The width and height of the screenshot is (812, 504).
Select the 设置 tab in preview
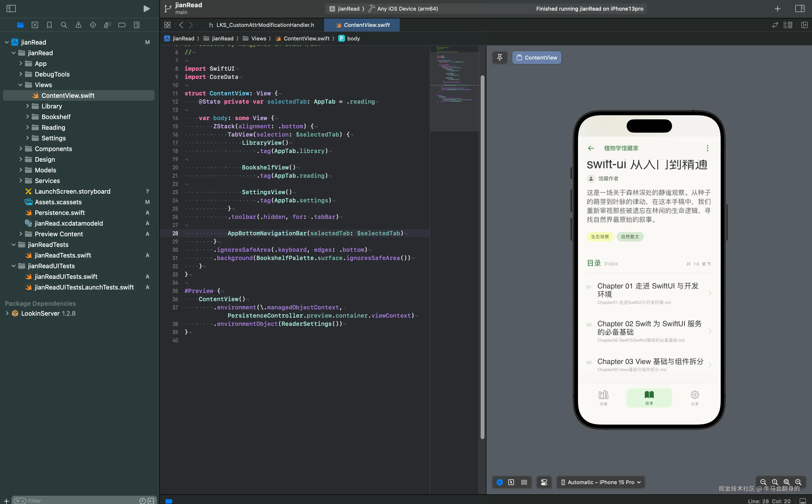click(x=695, y=398)
